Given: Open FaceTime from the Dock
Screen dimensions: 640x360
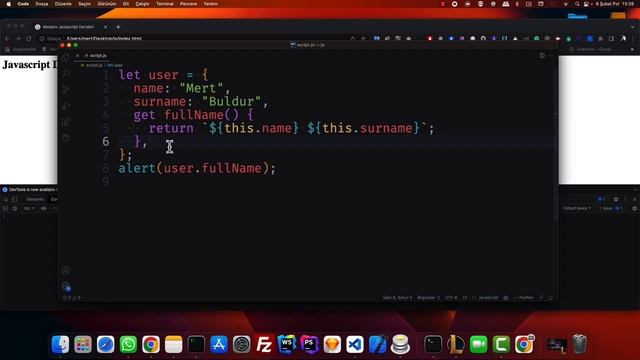Looking at the screenshot, I should (x=478, y=344).
